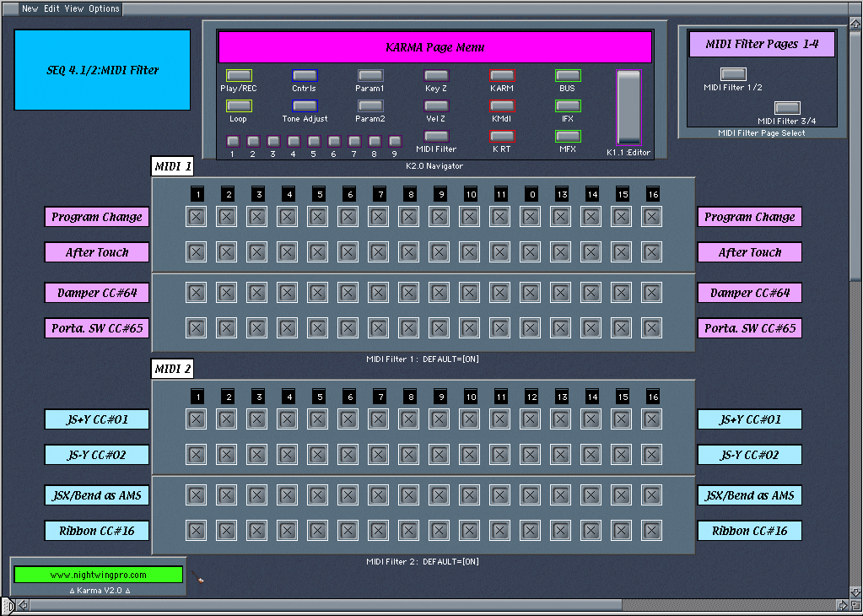Image resolution: width=863 pixels, height=616 pixels.
Task: Switch to MIDI Filter 3/4 page
Action: pyautogui.click(x=787, y=108)
